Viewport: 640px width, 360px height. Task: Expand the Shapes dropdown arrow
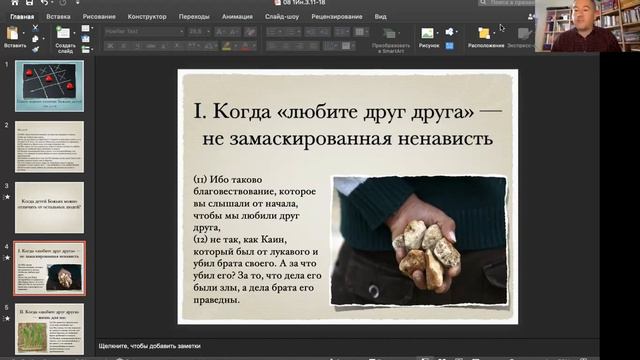(456, 32)
